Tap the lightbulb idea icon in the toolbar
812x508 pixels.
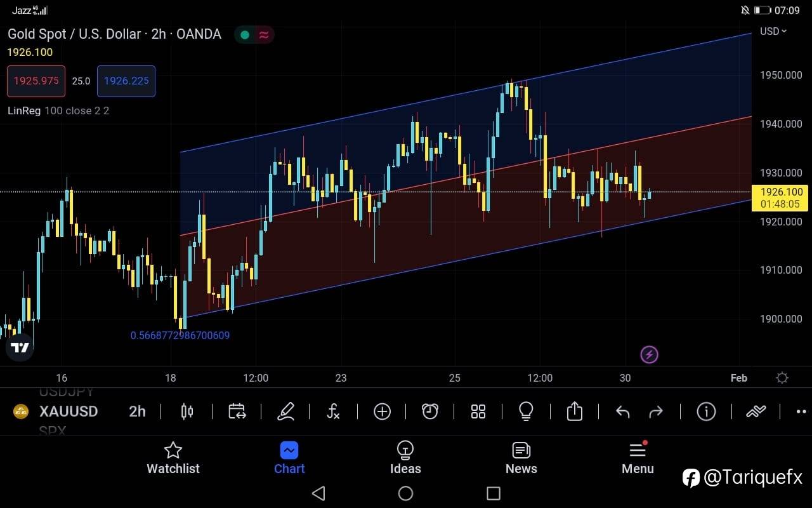click(526, 411)
